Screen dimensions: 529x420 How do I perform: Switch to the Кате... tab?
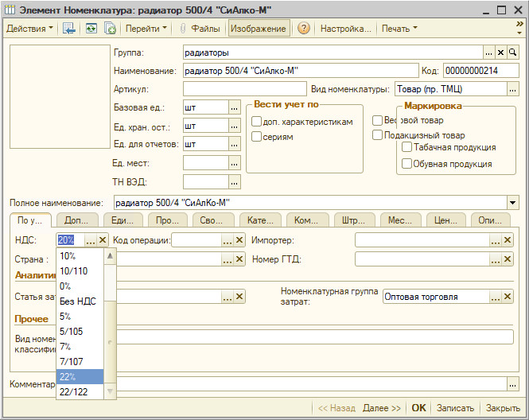(x=259, y=220)
